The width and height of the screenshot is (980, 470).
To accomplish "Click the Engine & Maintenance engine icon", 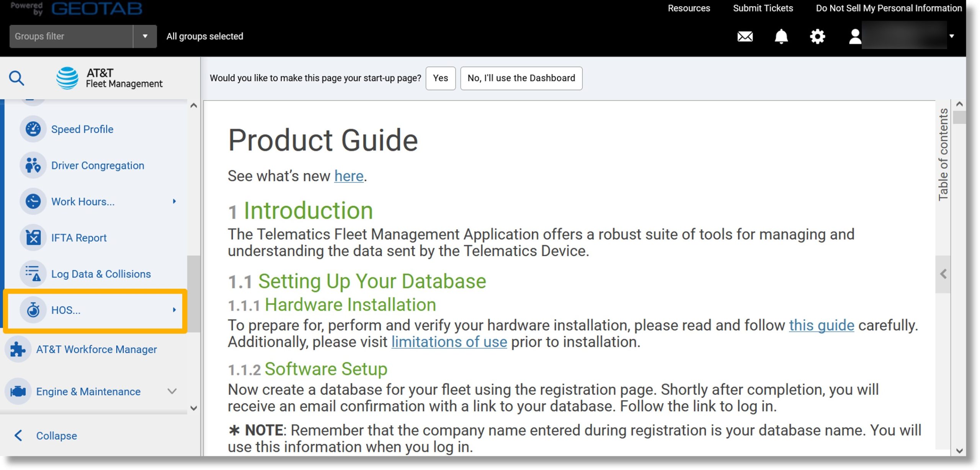I will (x=18, y=391).
